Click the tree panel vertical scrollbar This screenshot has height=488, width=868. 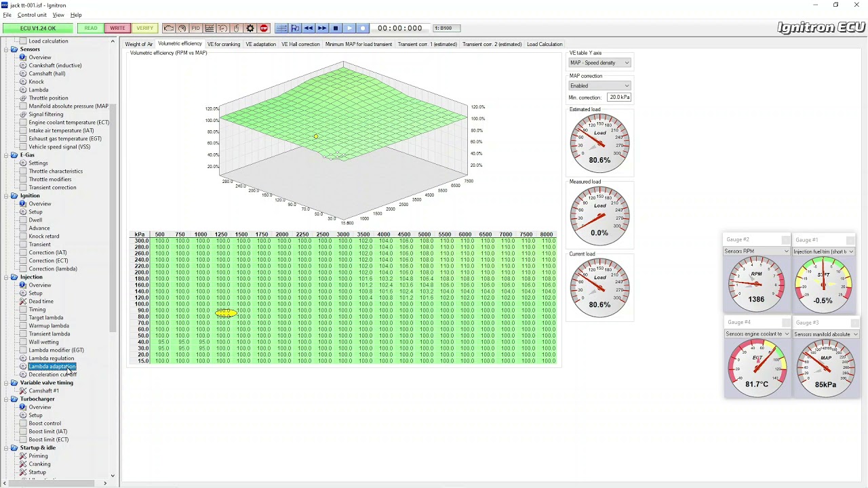[113, 217]
